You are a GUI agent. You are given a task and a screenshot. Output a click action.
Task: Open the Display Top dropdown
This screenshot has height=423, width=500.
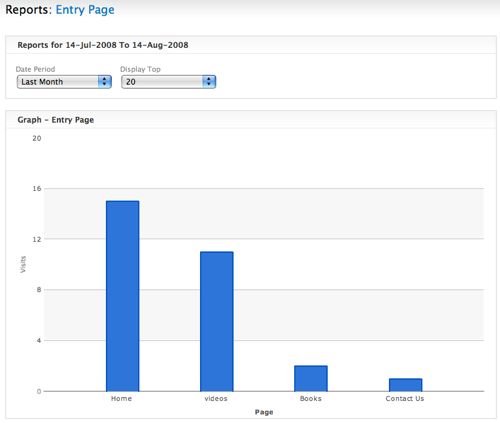[x=168, y=82]
